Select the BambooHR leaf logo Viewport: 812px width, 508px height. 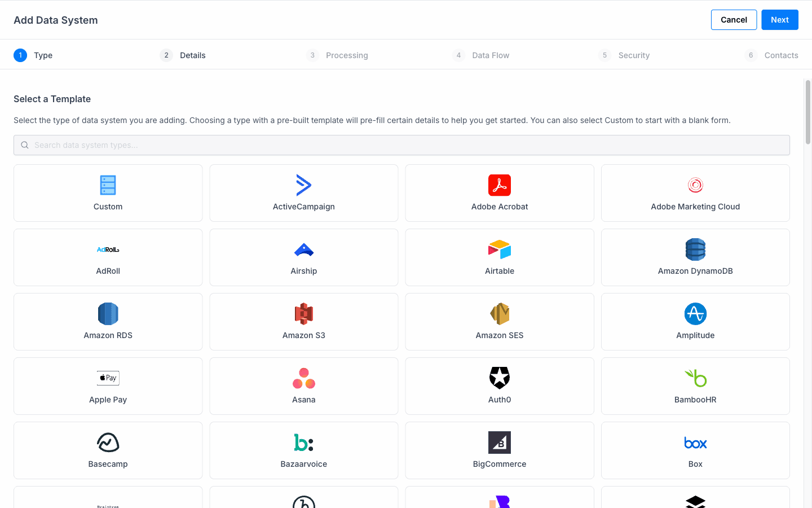(x=695, y=378)
